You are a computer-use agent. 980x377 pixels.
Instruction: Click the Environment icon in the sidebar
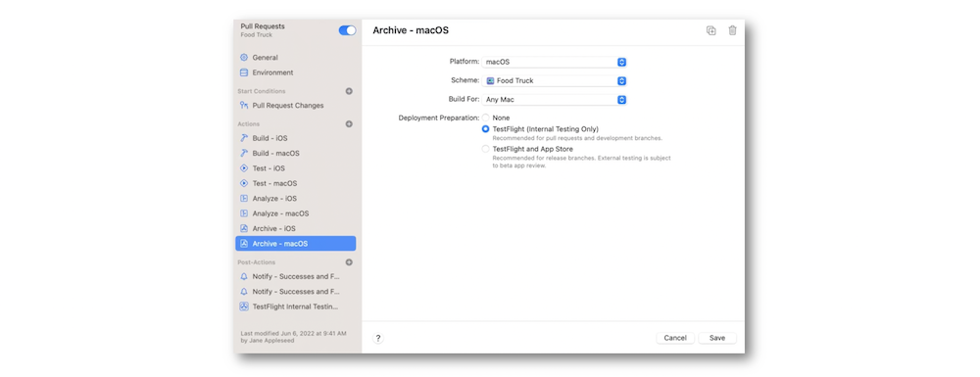click(244, 72)
